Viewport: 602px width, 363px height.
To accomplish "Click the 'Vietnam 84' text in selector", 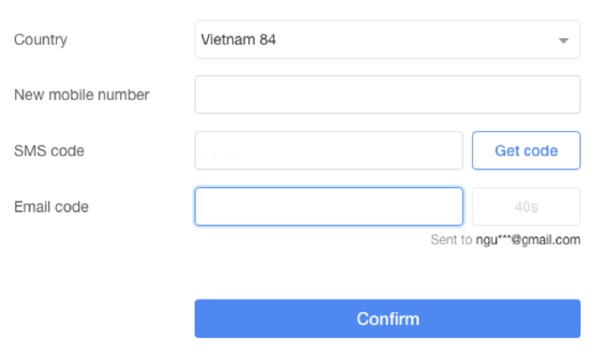I will pyautogui.click(x=238, y=40).
